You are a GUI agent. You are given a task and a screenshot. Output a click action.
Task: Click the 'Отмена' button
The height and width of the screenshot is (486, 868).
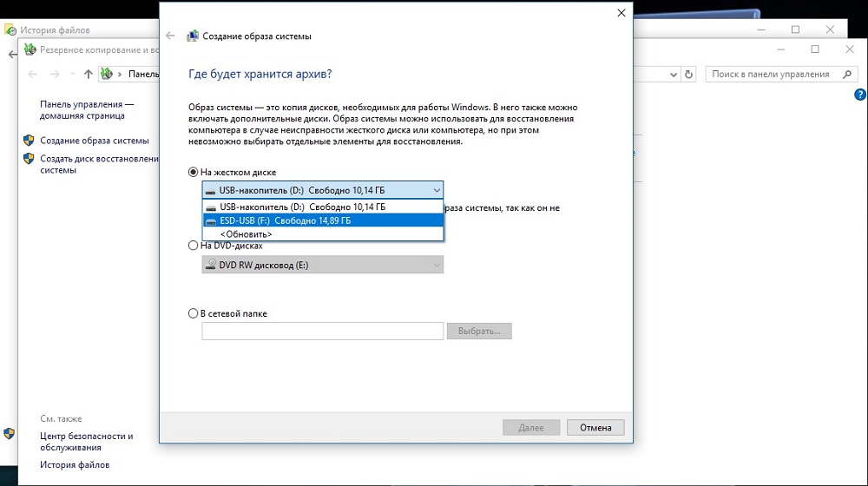(595, 427)
